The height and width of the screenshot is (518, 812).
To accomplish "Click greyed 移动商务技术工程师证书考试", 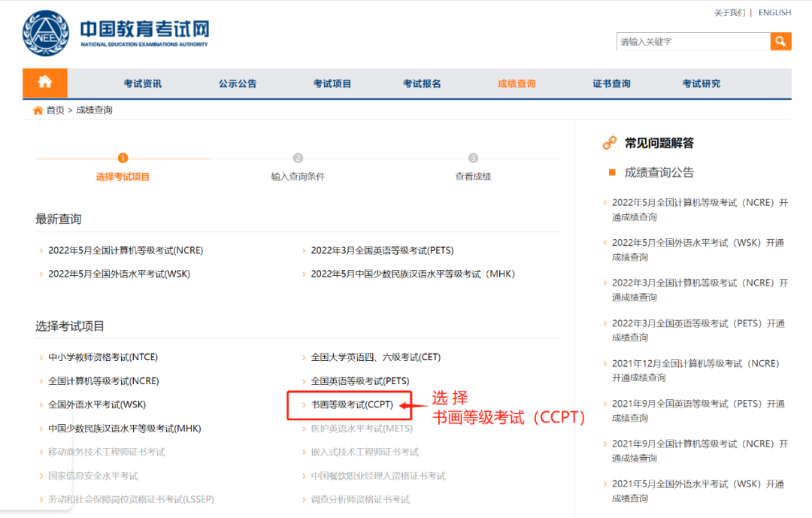I will (106, 452).
